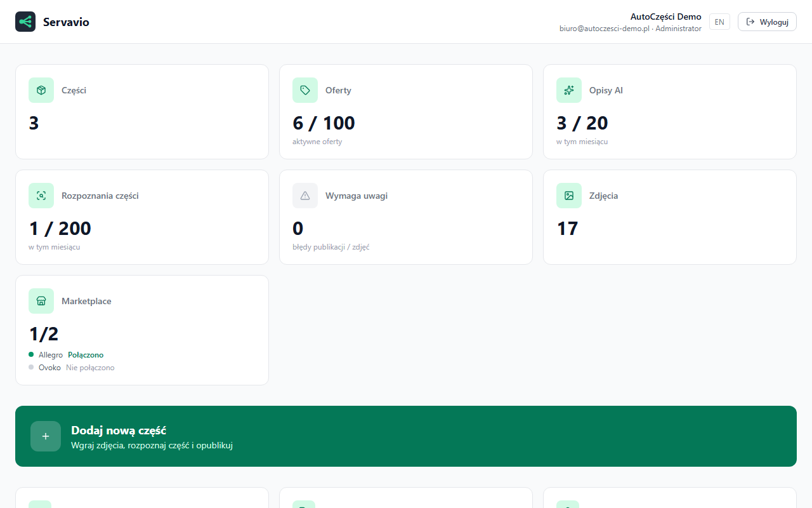Click the Rozpoznania części scan icon

coord(41,196)
